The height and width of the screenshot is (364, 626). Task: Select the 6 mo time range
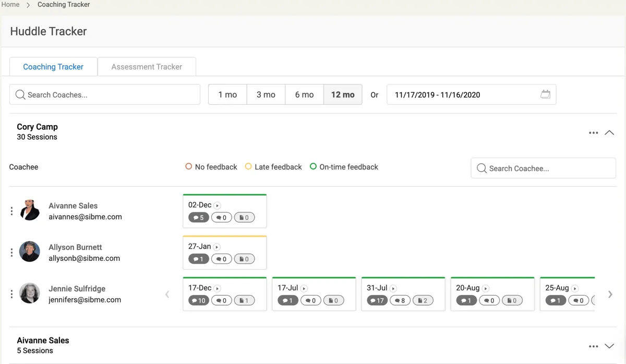pyautogui.click(x=304, y=95)
